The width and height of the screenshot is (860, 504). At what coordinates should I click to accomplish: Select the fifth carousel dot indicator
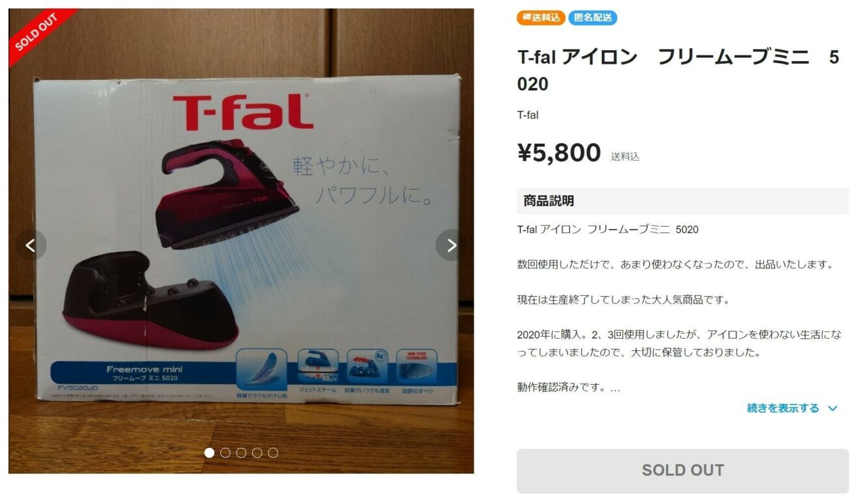(273, 453)
